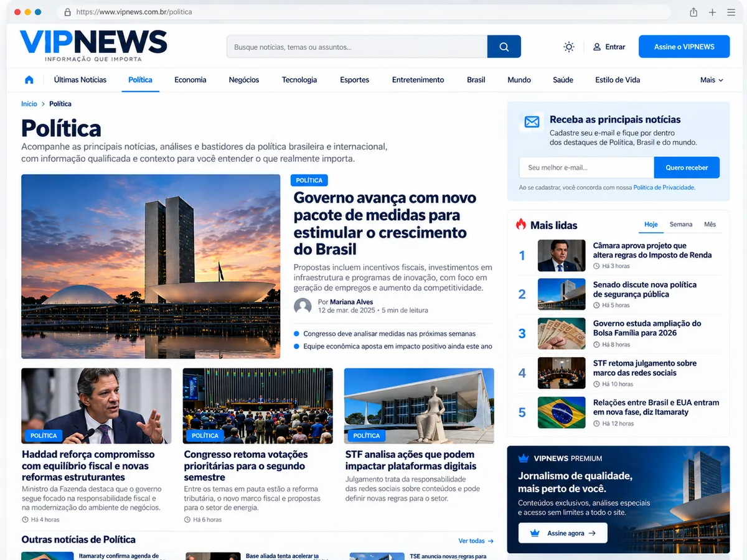This screenshot has width=747, height=560.
Task: Open the Política de Privacidade link
Action: coord(664,187)
